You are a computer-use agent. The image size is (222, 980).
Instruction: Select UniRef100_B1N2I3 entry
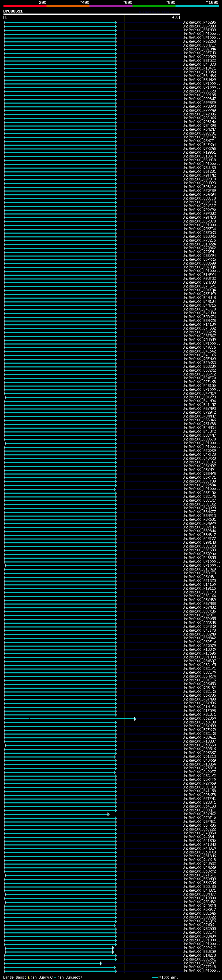(x=199, y=955)
